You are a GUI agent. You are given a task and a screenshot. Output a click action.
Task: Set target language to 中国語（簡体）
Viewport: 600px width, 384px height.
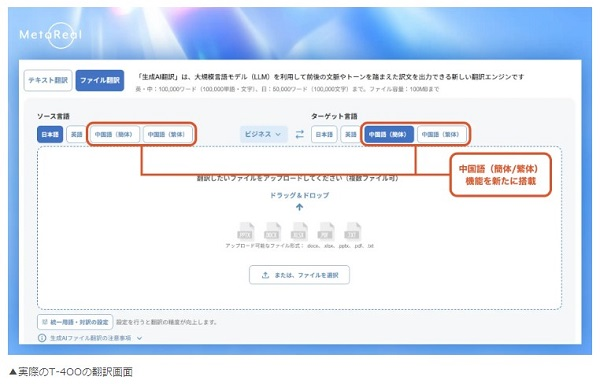click(x=389, y=135)
